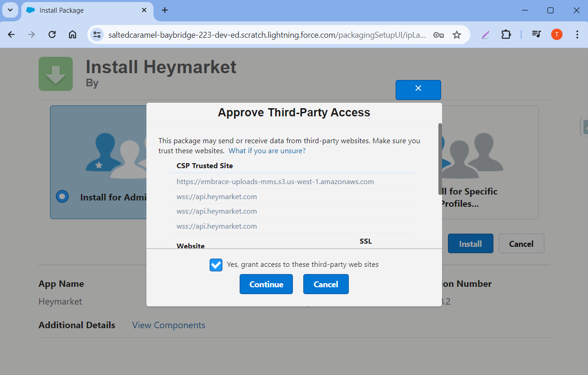Go to the browser home page
This screenshot has height=375, width=588.
tap(72, 35)
